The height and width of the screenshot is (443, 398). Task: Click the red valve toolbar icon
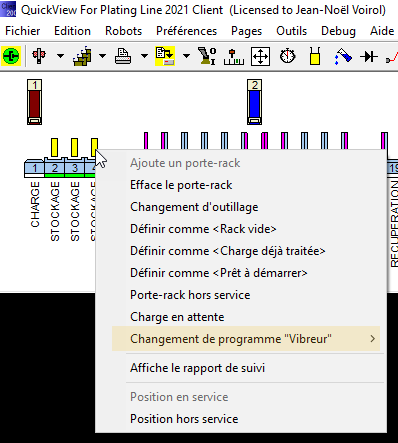39,56
